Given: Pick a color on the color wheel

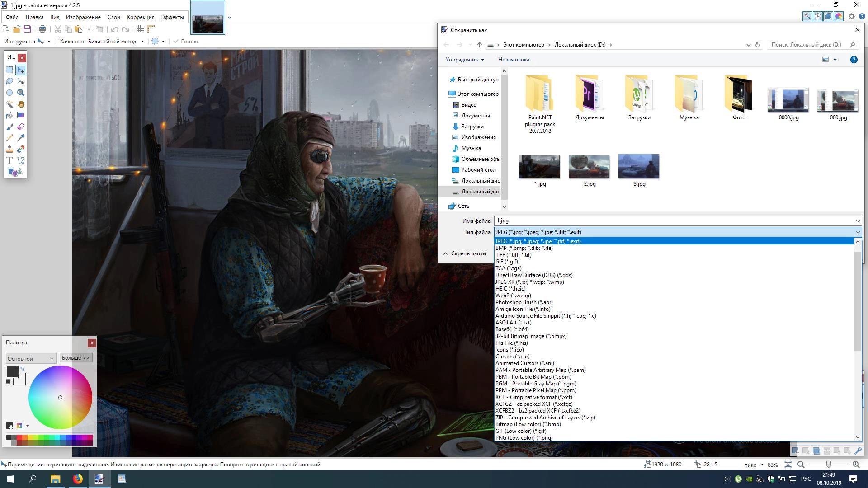Looking at the screenshot, I should click(x=60, y=397).
